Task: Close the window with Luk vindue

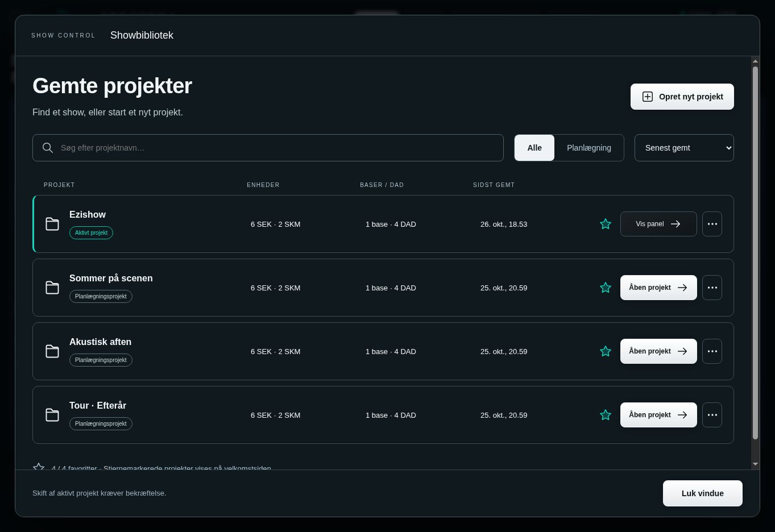Action: pyautogui.click(x=703, y=493)
